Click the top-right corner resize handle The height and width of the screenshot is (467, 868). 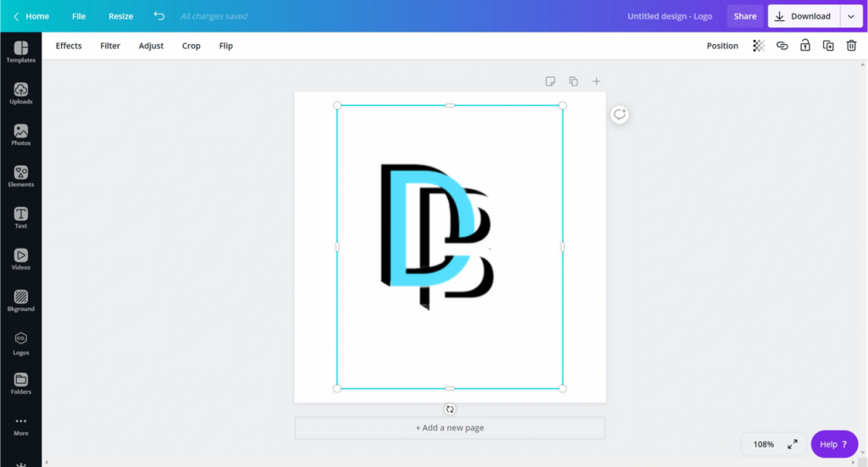[563, 106]
